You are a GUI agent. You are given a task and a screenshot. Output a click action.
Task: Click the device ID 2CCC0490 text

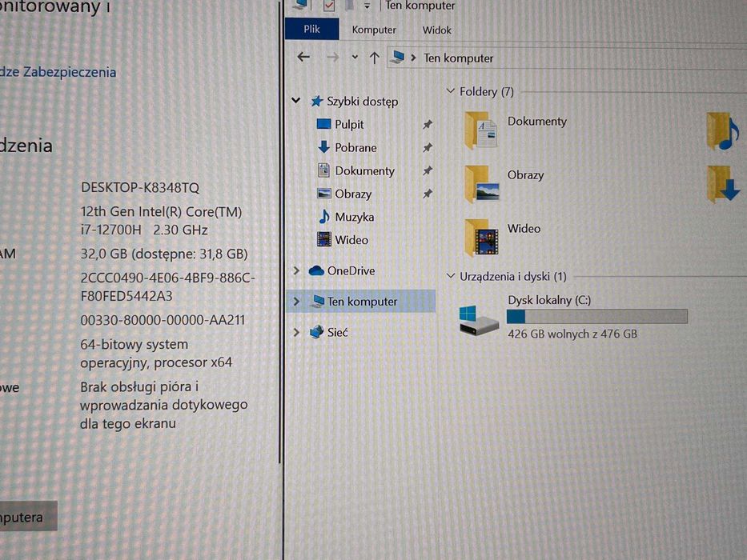[x=167, y=286]
